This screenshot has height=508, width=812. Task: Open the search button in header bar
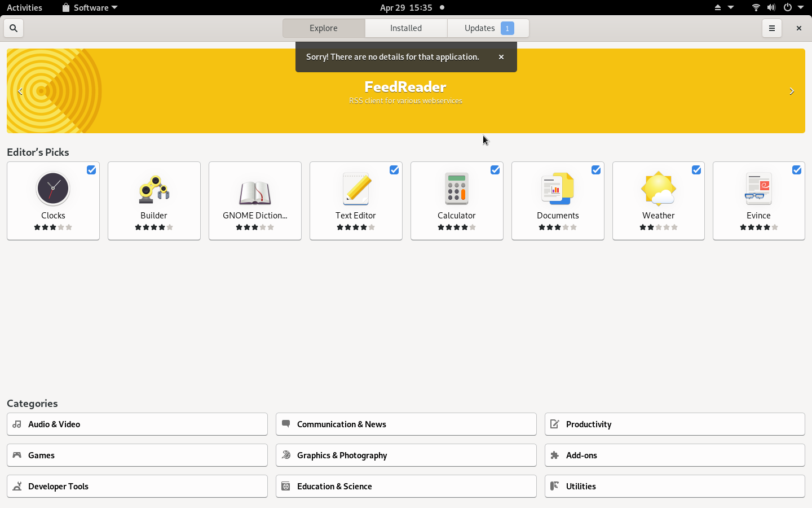click(x=14, y=28)
